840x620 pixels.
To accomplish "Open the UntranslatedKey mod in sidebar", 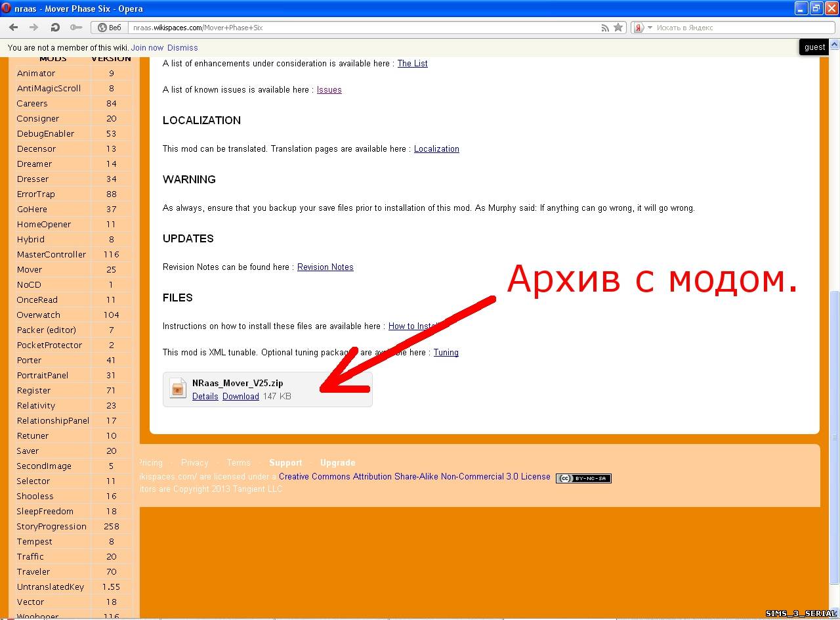I will pos(51,587).
